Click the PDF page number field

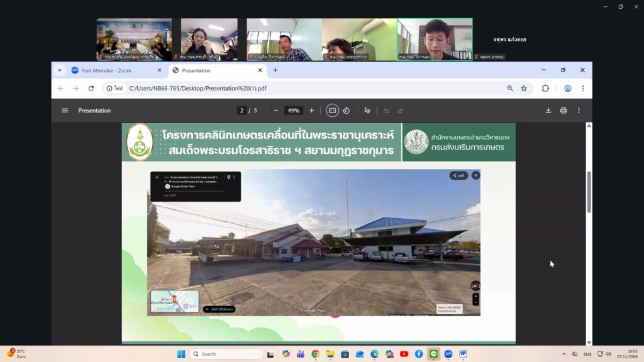pyautogui.click(x=241, y=111)
